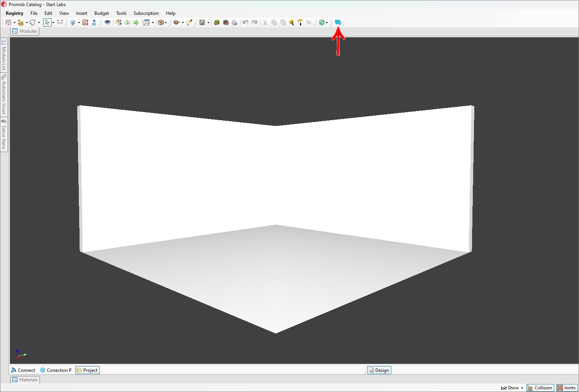Open the Insert menu

point(81,13)
